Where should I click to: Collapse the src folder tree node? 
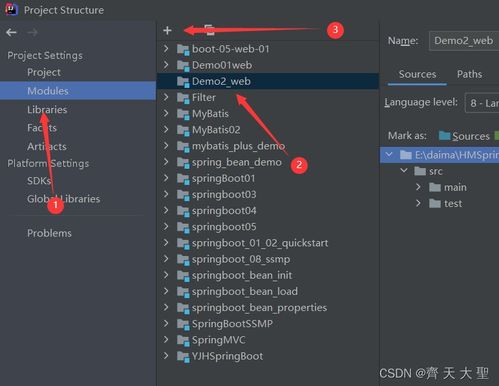(404, 171)
